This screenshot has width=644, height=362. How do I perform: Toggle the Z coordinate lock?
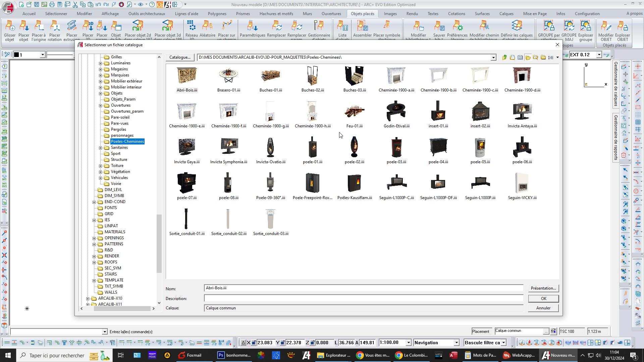point(312,343)
